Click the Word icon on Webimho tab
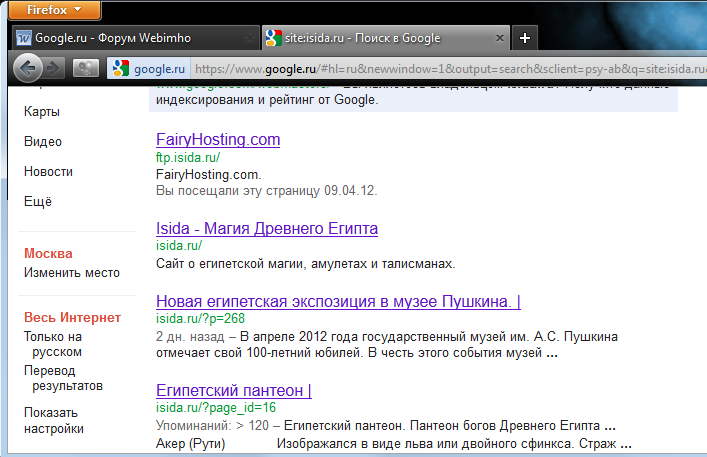Image resolution: width=707 pixels, height=457 pixels. click(x=24, y=38)
